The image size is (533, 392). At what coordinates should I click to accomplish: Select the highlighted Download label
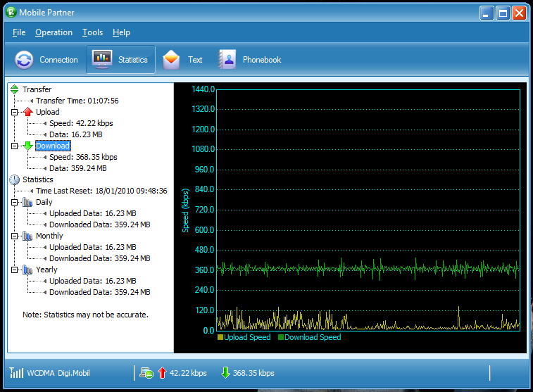[53, 146]
